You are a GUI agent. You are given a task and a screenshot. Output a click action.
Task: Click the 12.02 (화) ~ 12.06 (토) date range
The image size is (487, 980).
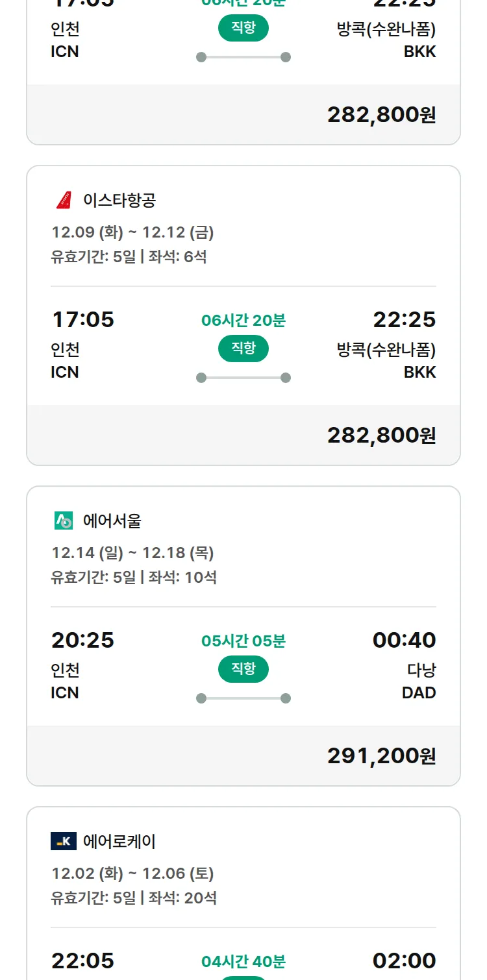[x=132, y=874]
